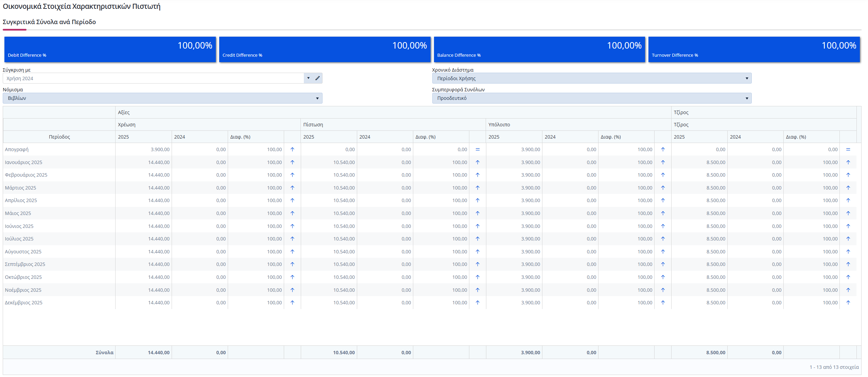868x377 pixels.
Task: Click the pencil edit icon beside Χρήση 2024
Action: pos(317,78)
